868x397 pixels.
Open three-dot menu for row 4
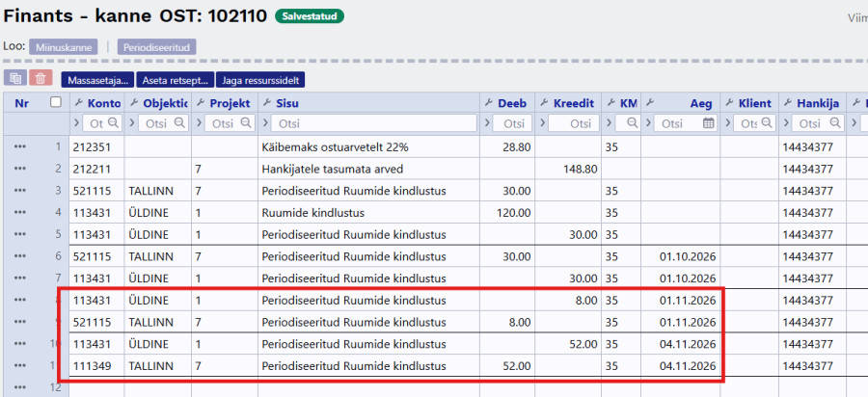[x=20, y=212]
